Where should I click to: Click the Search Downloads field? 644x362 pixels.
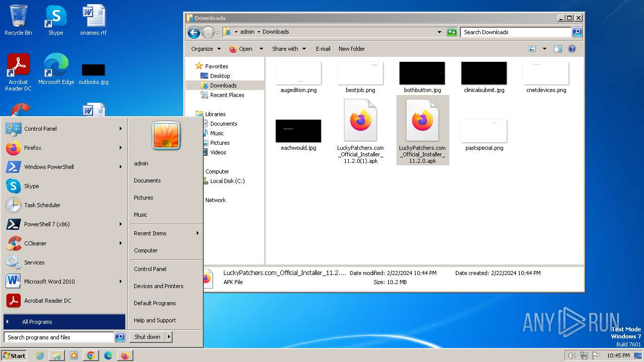[x=516, y=32]
